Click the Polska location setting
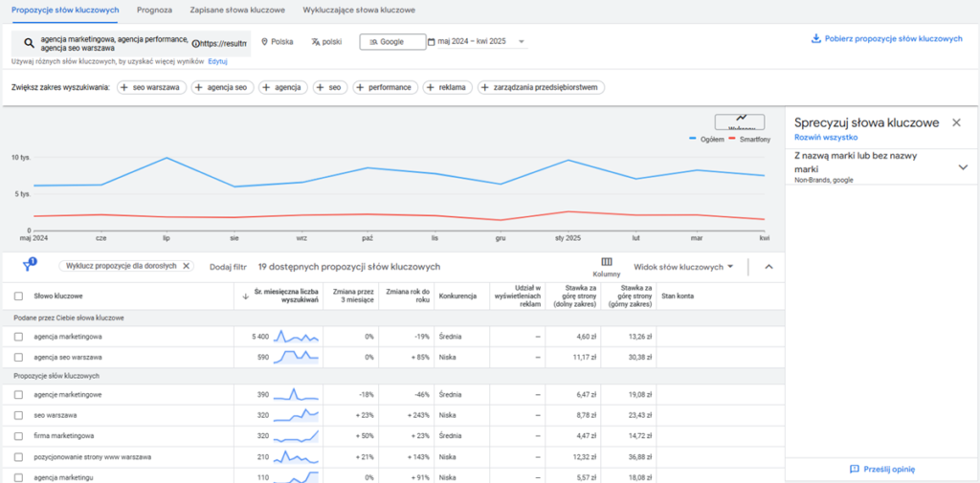The height and width of the screenshot is (483, 980). point(277,42)
